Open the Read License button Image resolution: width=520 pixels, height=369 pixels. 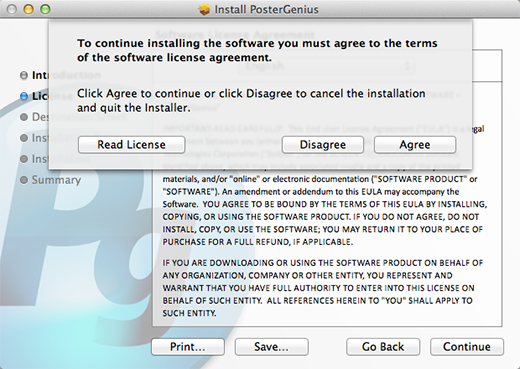[x=131, y=145]
